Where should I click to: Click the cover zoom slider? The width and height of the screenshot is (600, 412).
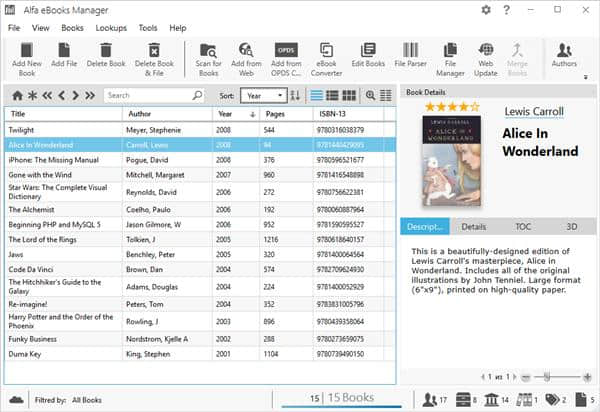(x=546, y=376)
